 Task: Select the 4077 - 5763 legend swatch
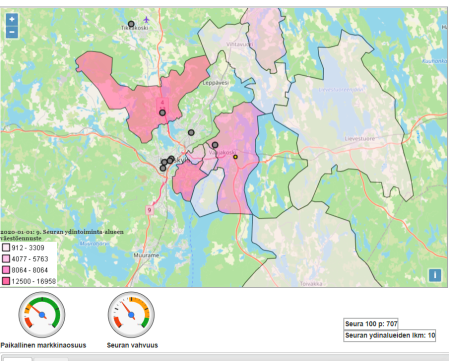tap(6, 259)
